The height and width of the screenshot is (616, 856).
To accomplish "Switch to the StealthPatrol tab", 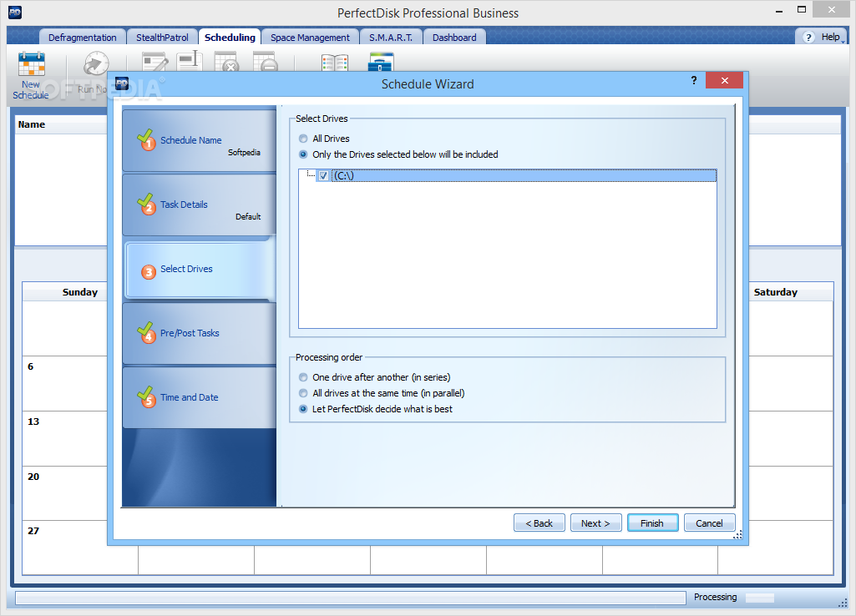I will tap(162, 37).
